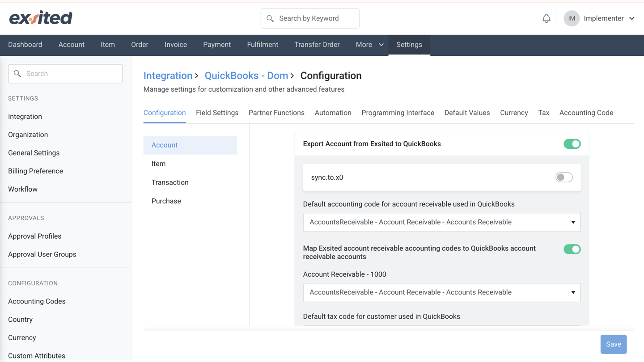The image size is (644, 362).
Task: Click the magnifier icon in sidebar search
Action: pyautogui.click(x=17, y=73)
